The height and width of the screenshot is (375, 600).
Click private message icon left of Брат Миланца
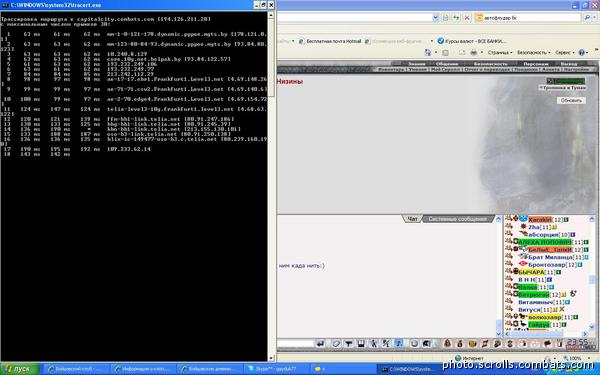[509, 256]
